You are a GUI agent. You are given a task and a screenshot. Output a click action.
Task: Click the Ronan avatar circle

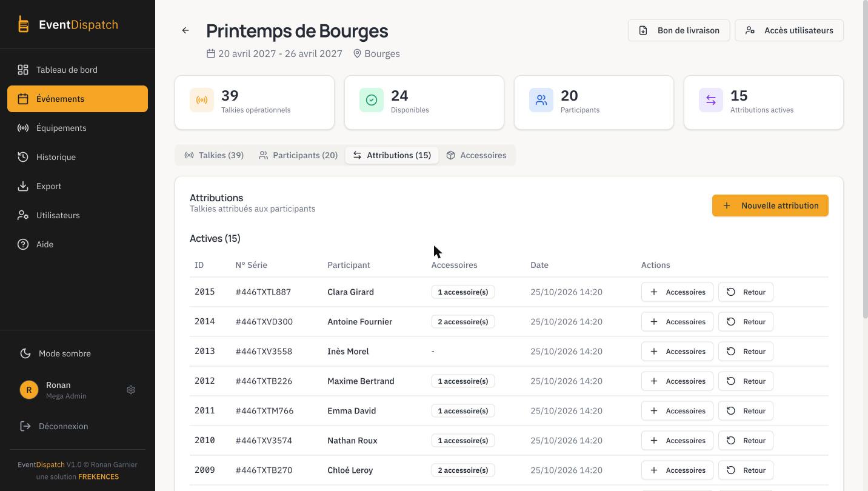point(28,390)
